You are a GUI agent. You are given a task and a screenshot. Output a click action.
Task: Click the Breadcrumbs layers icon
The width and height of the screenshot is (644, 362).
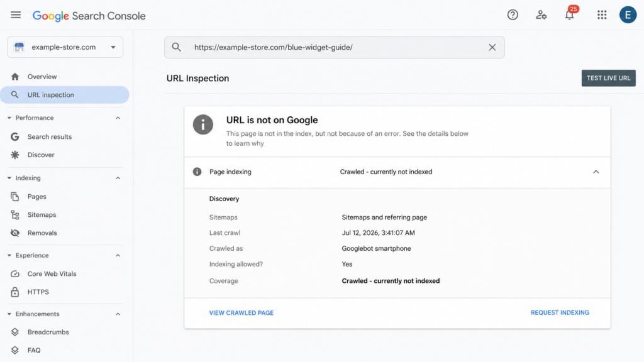point(15,332)
